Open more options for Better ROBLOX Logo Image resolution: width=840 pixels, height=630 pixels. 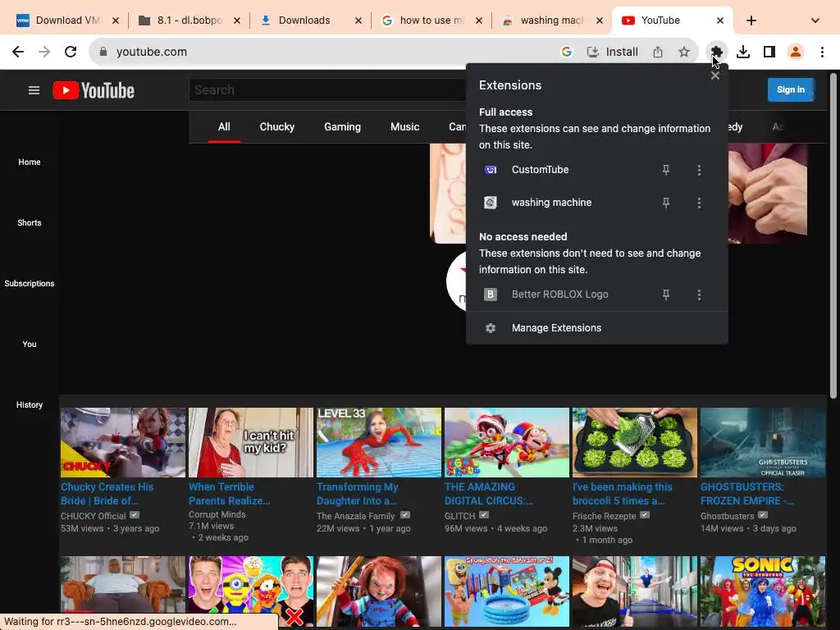(699, 294)
